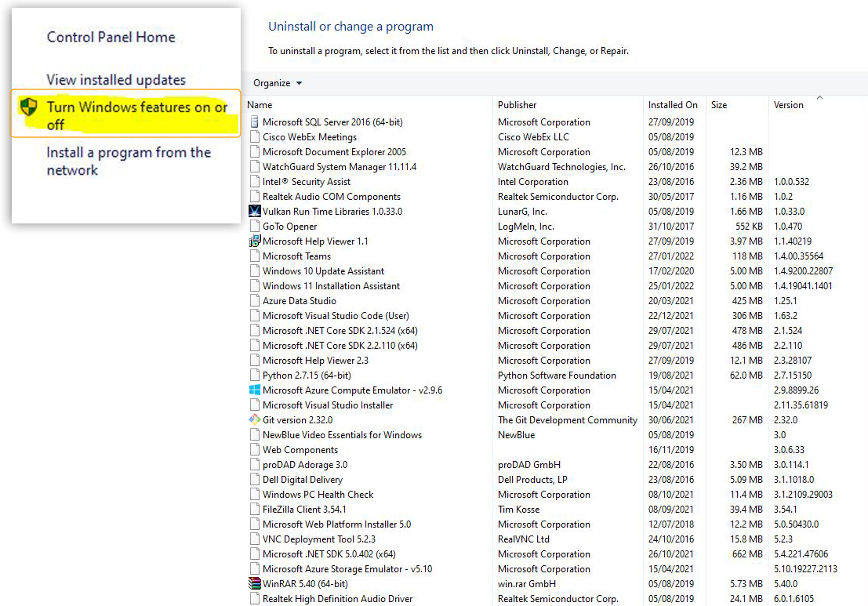Select NewBlue Video Essentials for Windows entry

(342, 435)
